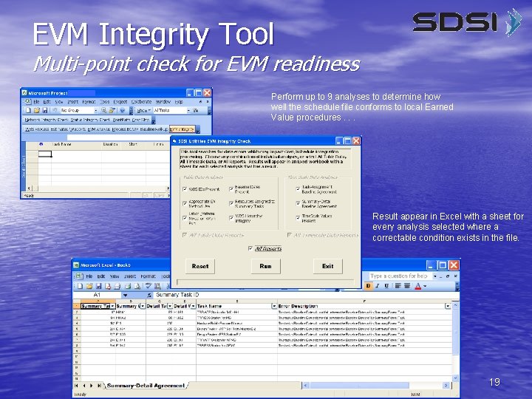
Task: Click Open folder icon in Excel toolbar
Action: [x=89, y=286]
